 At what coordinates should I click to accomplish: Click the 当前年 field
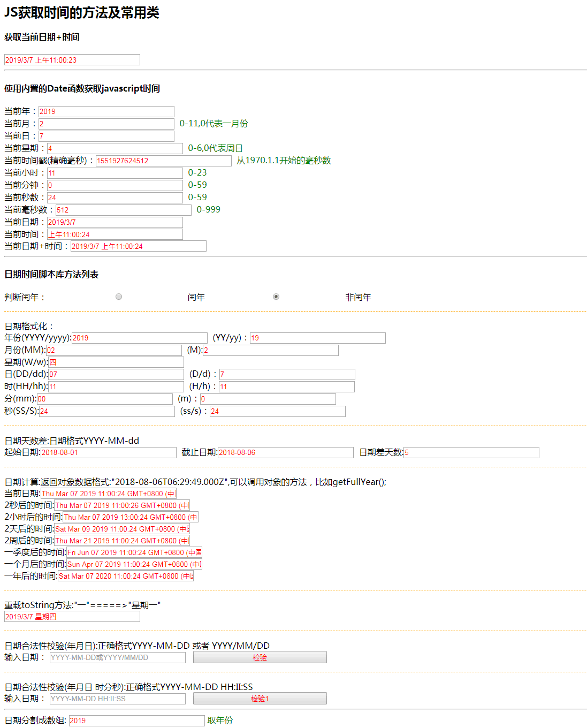point(106,111)
